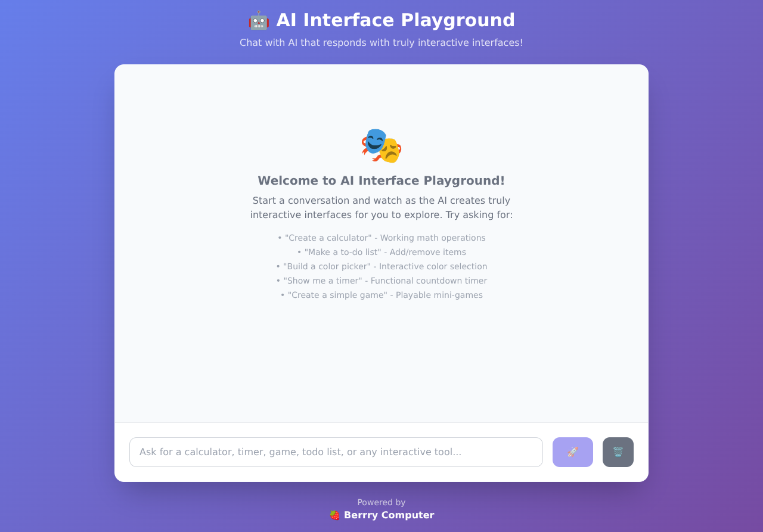Image resolution: width=763 pixels, height=532 pixels.
Task: Open the Berrry Computer link
Action: [389, 515]
